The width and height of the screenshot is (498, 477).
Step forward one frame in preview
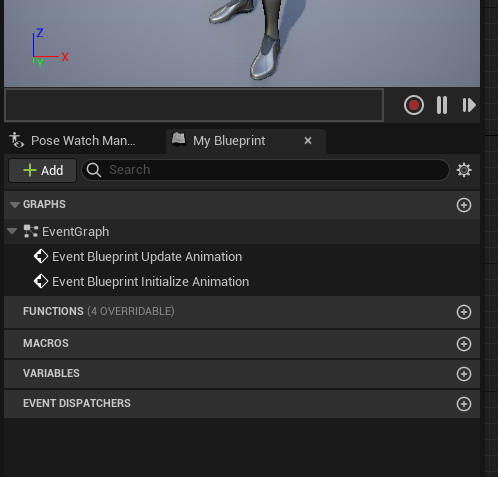tap(469, 105)
